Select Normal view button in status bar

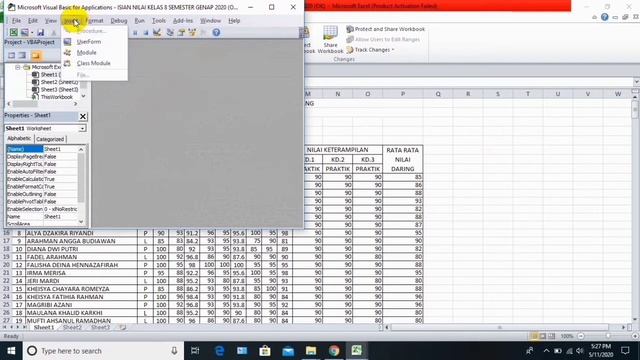tap(534, 336)
